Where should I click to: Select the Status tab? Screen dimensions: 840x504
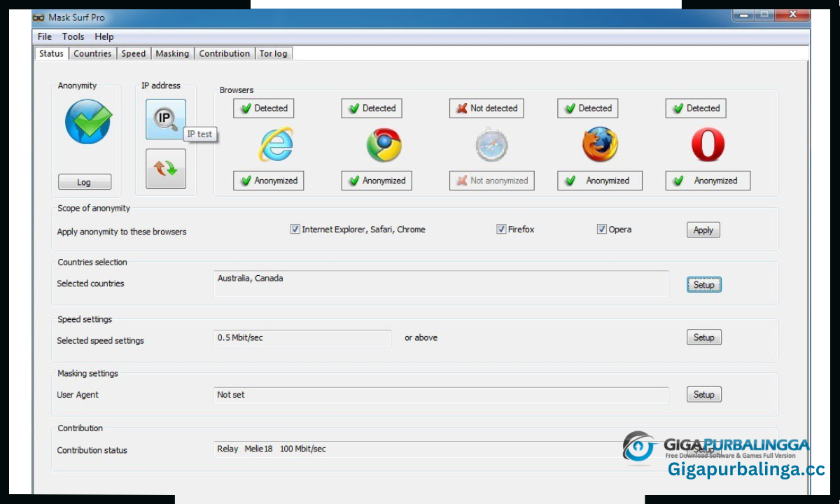(x=51, y=53)
